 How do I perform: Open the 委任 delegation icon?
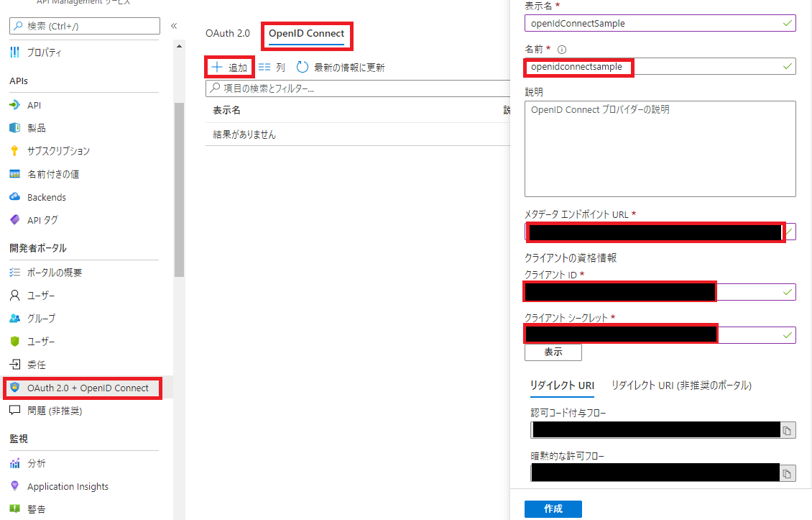14,365
